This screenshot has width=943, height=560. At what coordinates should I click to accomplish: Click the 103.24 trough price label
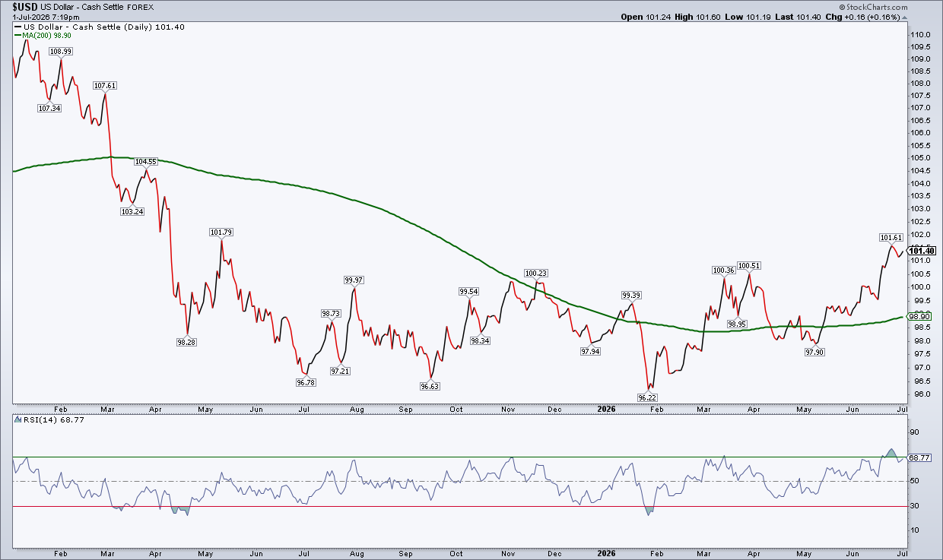point(132,211)
